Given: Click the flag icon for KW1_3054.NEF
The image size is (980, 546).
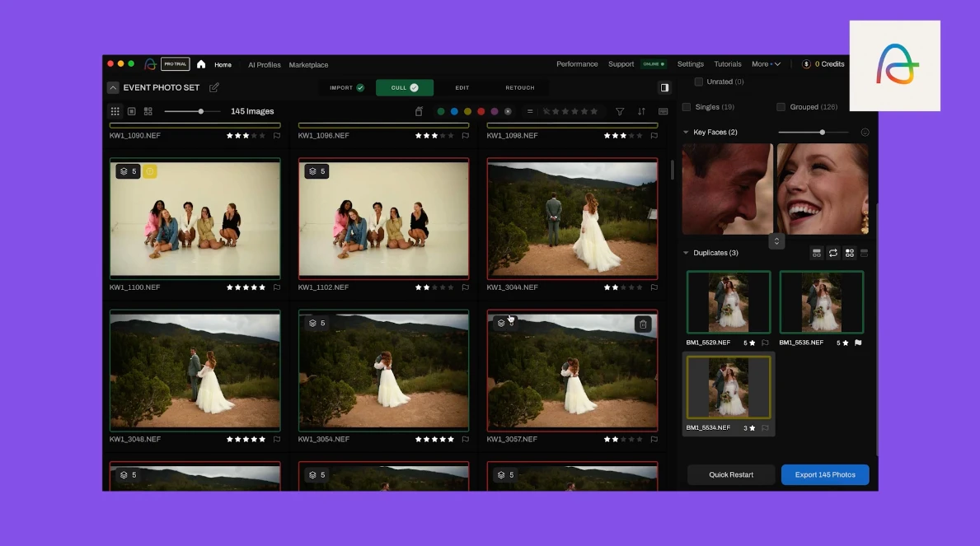Looking at the screenshot, I should 466,439.
